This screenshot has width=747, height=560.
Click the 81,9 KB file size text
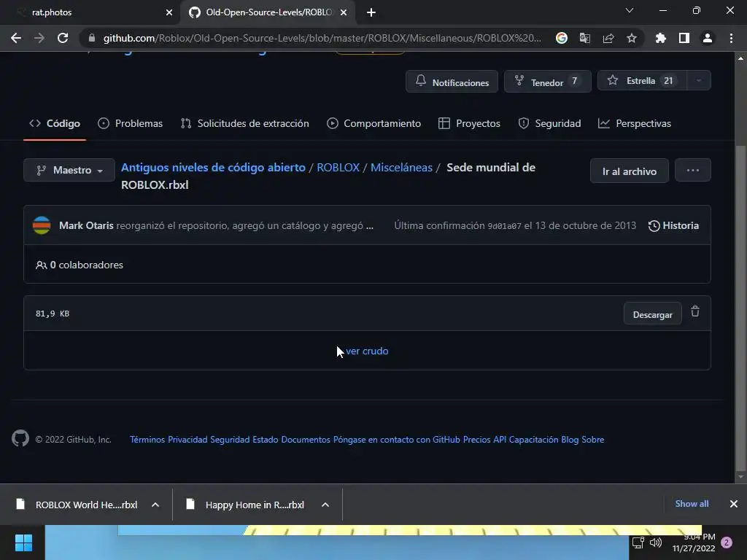(53, 314)
